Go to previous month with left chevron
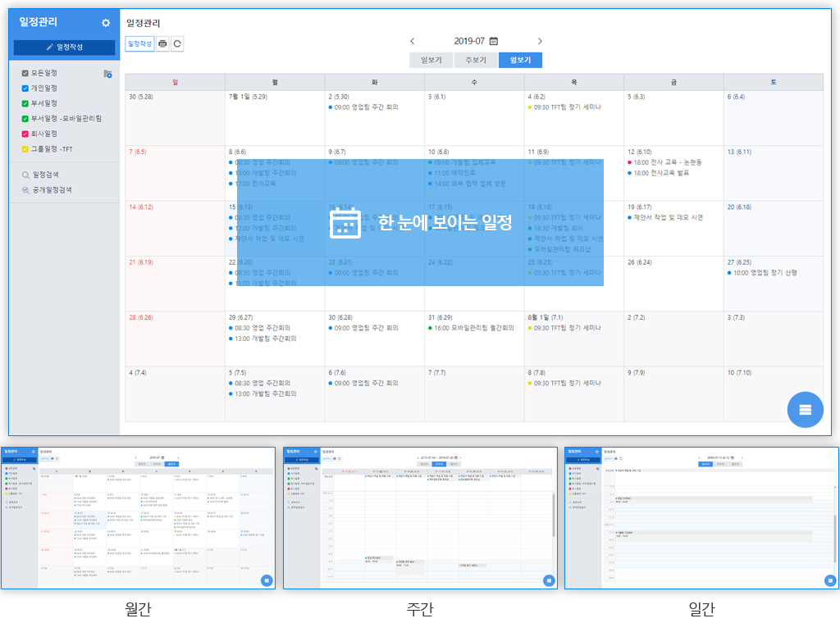840x632 pixels. click(x=413, y=41)
